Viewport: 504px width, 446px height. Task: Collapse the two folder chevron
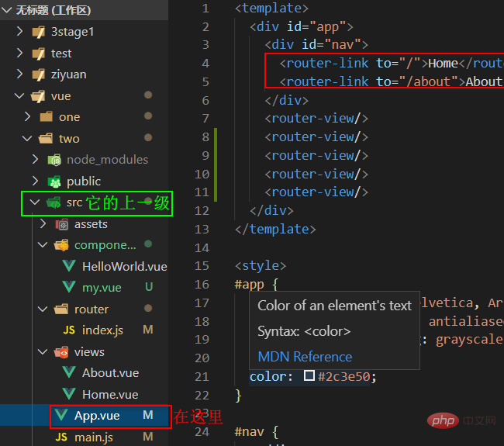click(27, 139)
